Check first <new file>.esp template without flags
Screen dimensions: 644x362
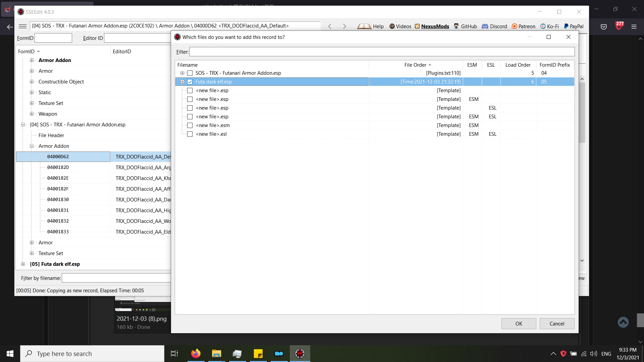tap(190, 90)
